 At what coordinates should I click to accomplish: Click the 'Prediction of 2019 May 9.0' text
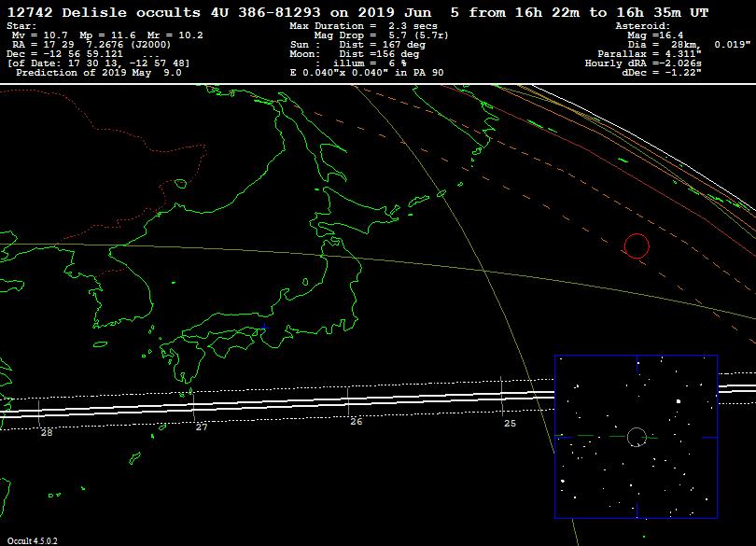click(x=99, y=73)
